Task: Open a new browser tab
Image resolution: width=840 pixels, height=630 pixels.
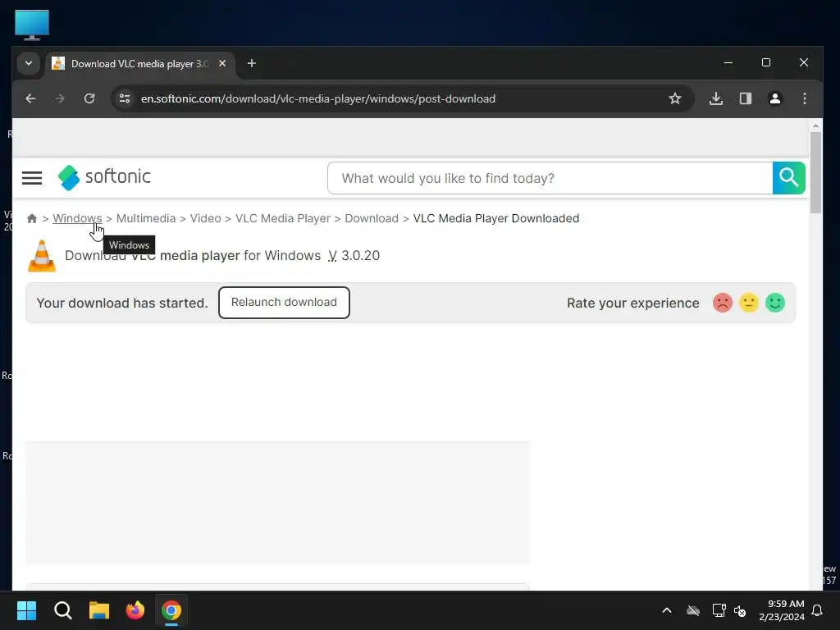Action: 251,63
